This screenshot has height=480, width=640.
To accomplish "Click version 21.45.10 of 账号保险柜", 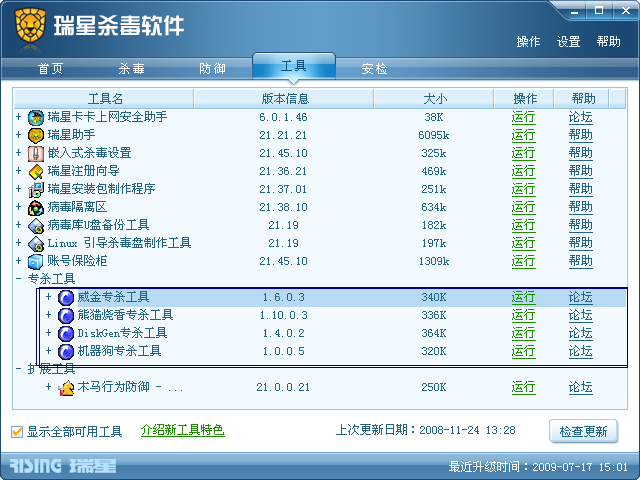I will coord(283,261).
